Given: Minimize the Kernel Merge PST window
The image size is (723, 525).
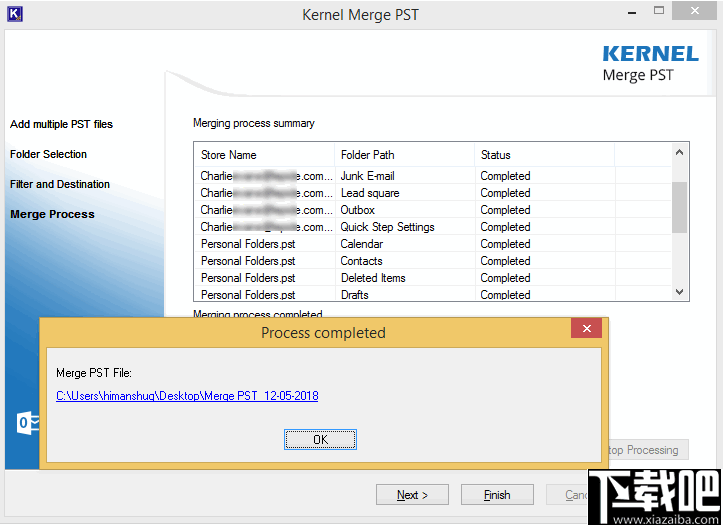Looking at the screenshot, I should click(632, 12).
